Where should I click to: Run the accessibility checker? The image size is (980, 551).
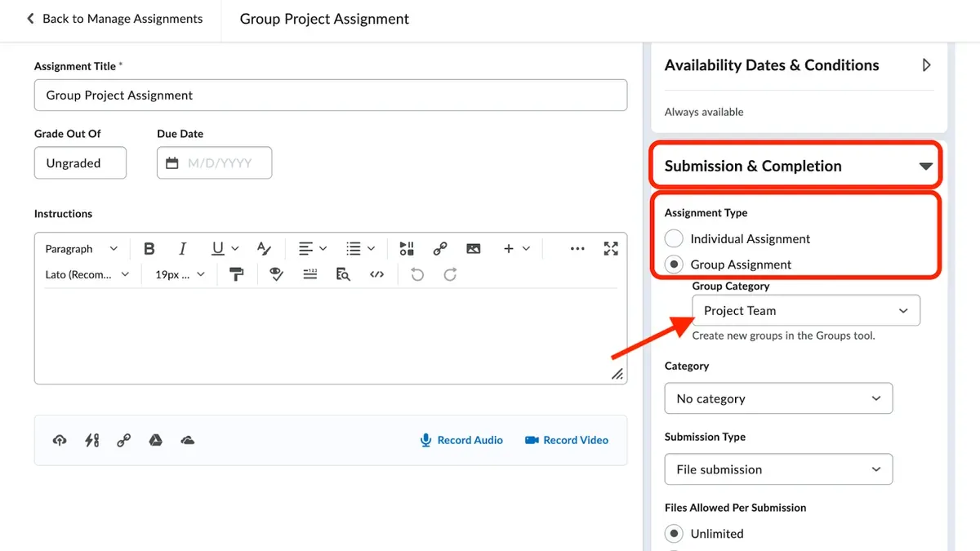(276, 275)
